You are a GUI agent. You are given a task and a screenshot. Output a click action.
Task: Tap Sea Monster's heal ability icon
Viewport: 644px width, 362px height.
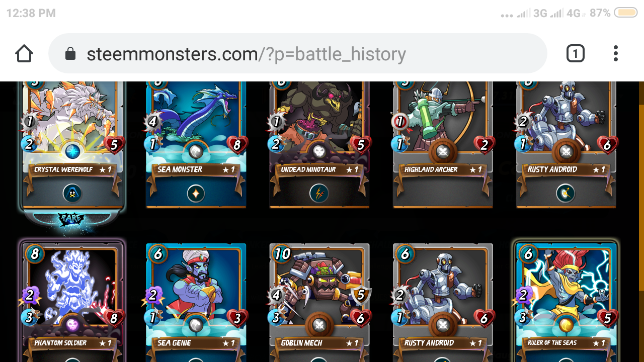click(196, 193)
